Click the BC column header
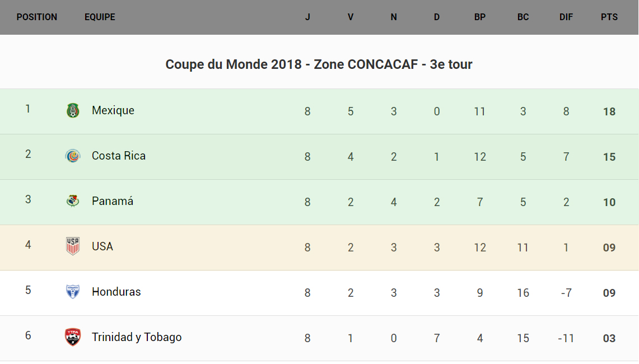This screenshot has height=364, width=639. [x=523, y=17]
